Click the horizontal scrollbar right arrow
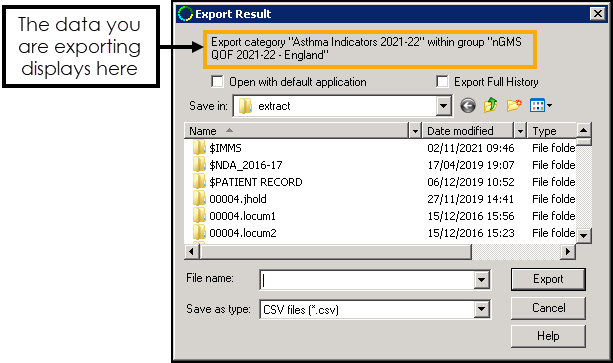 click(568, 252)
